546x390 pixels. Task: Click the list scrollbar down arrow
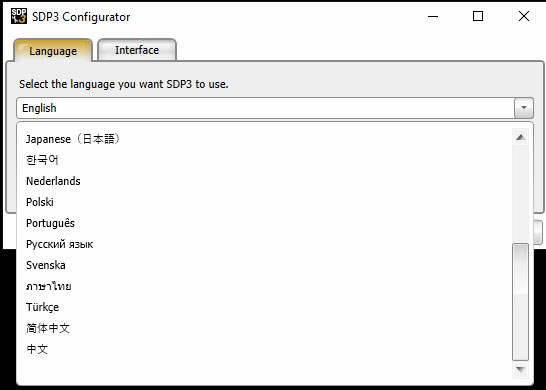(521, 369)
